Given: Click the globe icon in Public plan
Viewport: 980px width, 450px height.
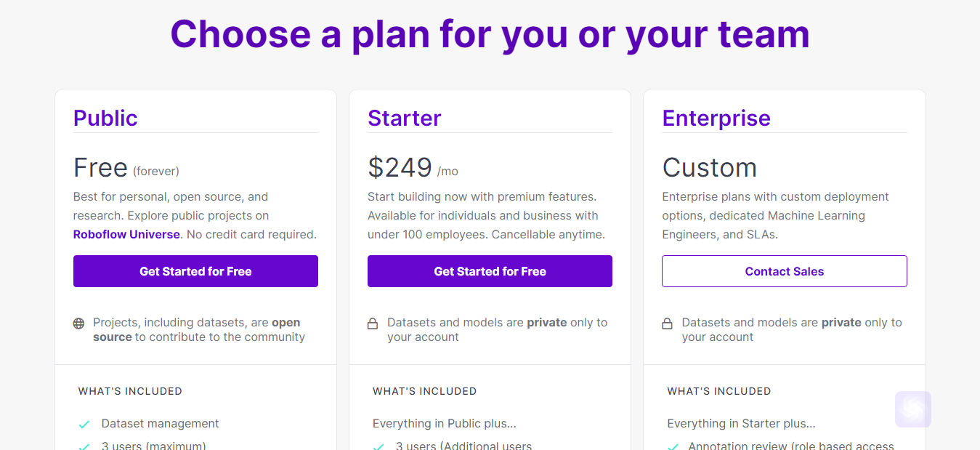Looking at the screenshot, I should coord(78,324).
